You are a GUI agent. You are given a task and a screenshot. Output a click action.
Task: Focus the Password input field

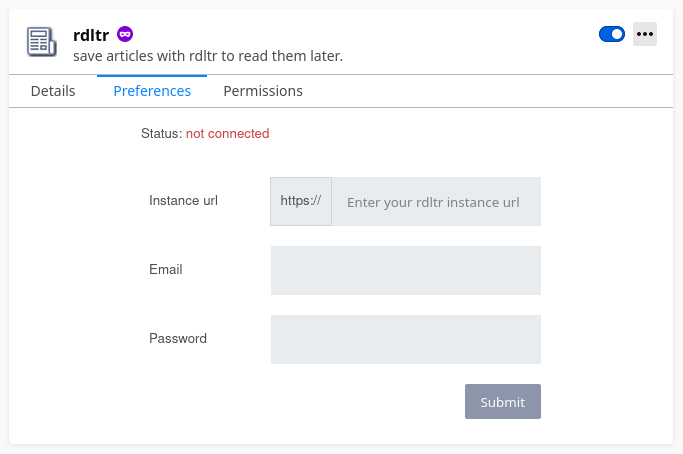tap(406, 339)
